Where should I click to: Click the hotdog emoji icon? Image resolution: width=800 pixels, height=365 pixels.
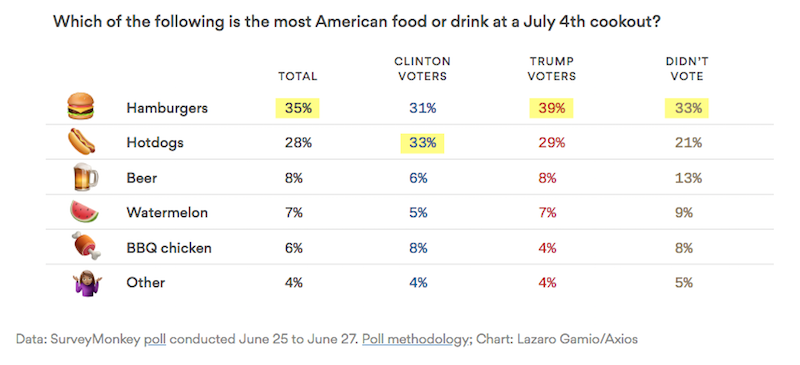pos(81,141)
